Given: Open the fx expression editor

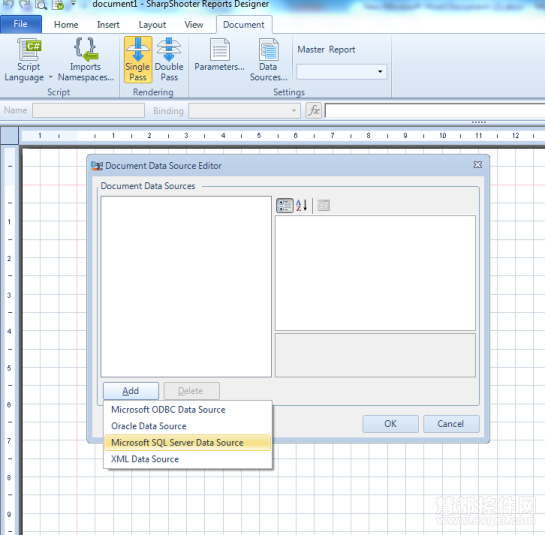Looking at the screenshot, I should tap(314, 111).
